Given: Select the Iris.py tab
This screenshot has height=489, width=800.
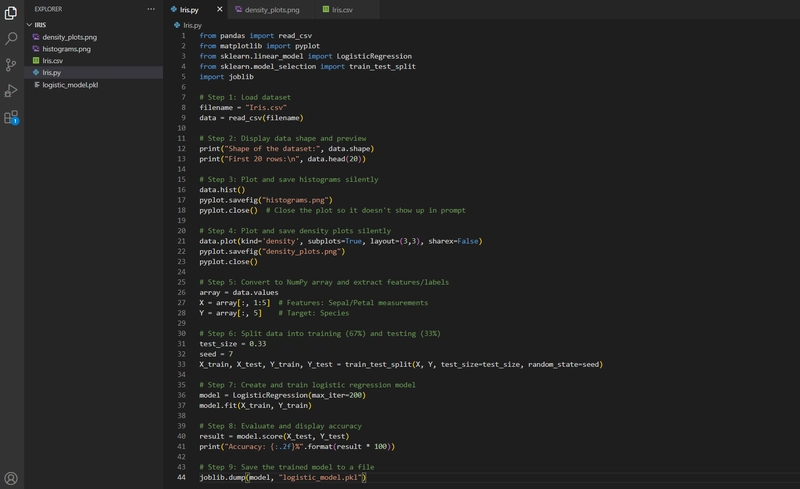Looking at the screenshot, I should point(189,10).
